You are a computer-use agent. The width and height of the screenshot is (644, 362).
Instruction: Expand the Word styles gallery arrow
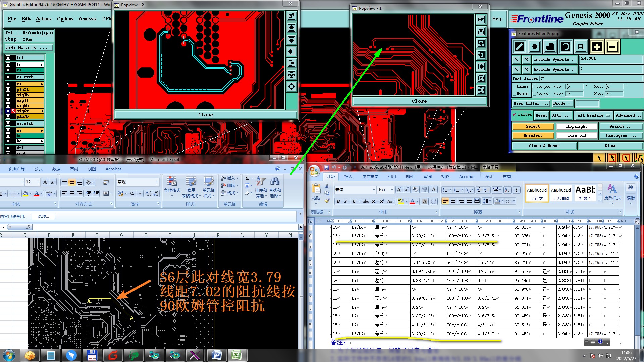point(600,199)
